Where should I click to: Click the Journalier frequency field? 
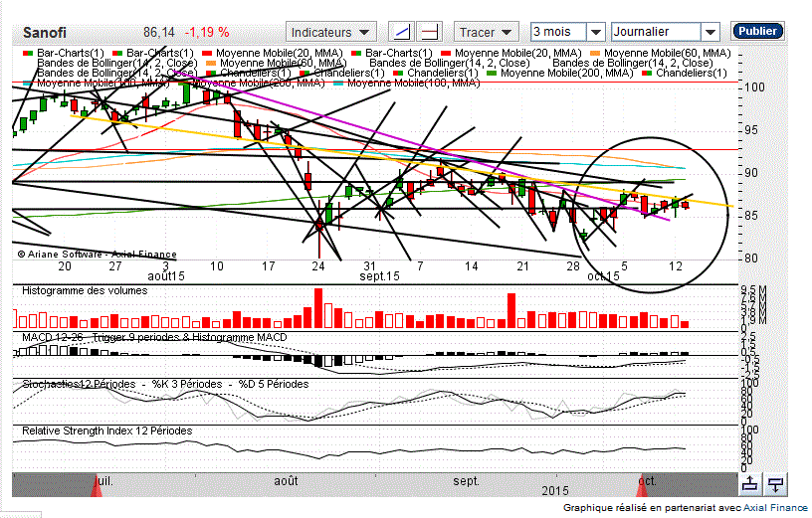[x=656, y=32]
